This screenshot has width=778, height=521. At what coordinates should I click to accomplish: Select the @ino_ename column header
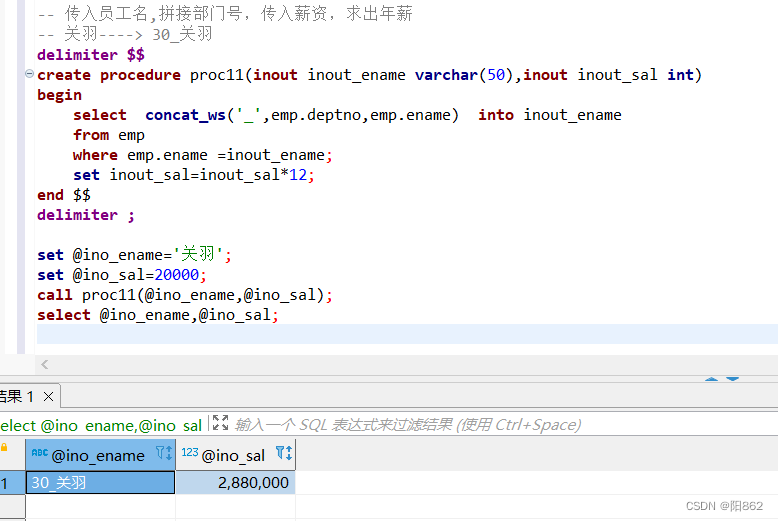pos(98,455)
